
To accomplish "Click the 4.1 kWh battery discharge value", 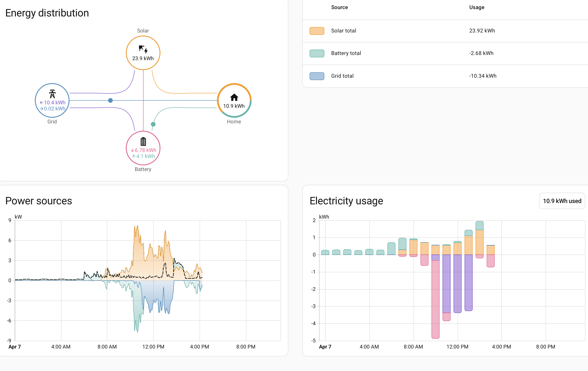I will (x=143, y=156).
